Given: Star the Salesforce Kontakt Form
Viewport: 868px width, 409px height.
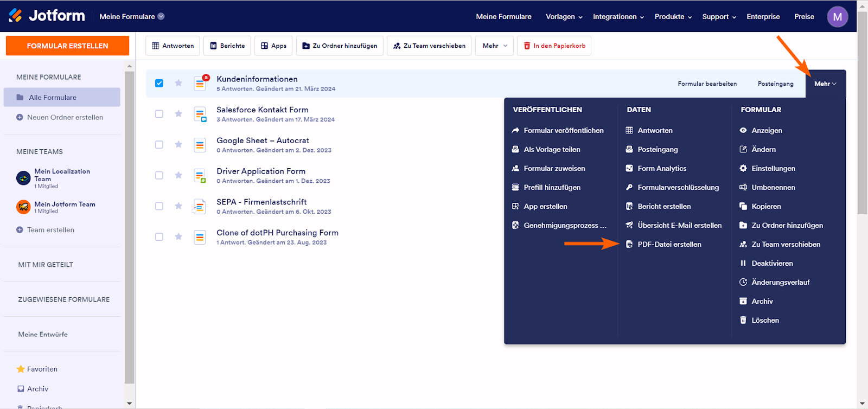Looking at the screenshot, I should click(178, 114).
